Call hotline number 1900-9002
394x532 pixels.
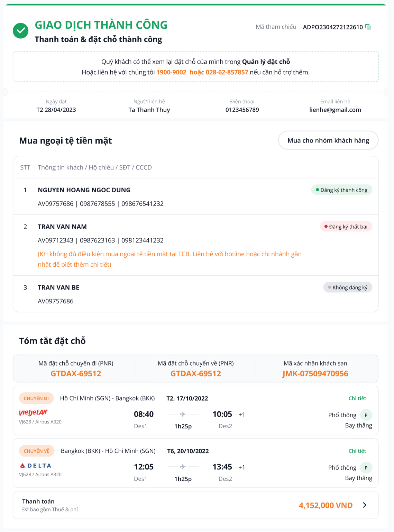pos(171,72)
